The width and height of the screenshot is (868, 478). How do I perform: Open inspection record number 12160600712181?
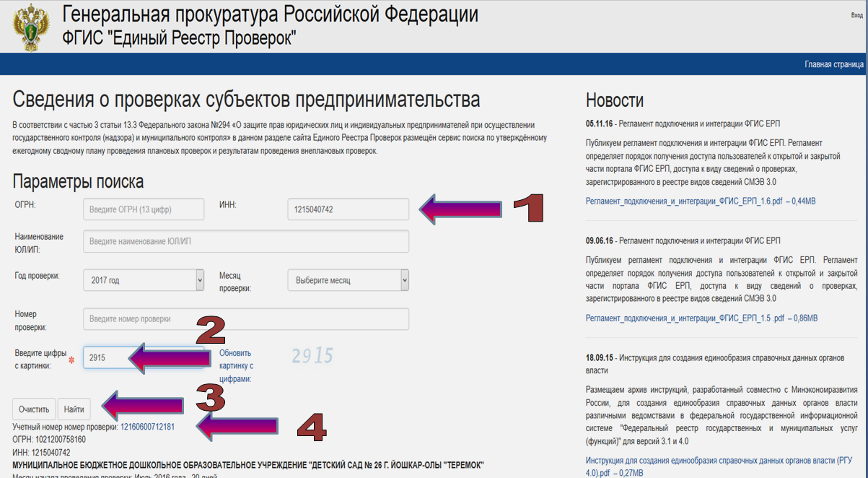[147, 427]
